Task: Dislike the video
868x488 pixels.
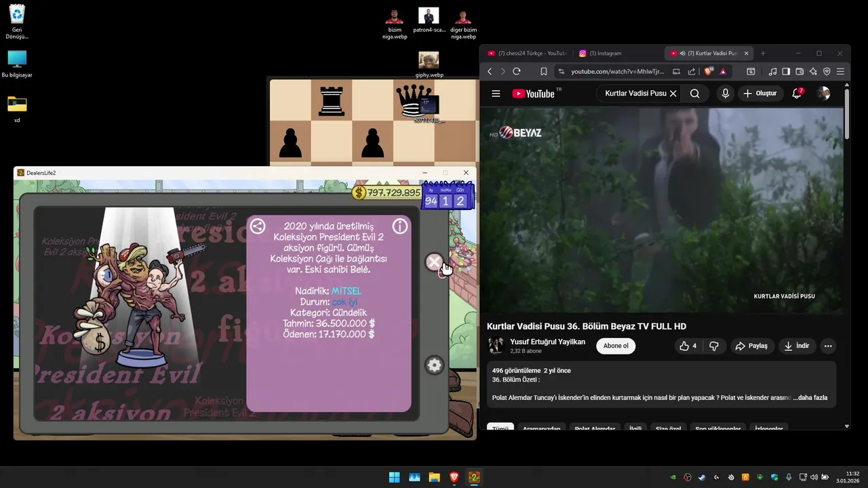Action: [714, 346]
